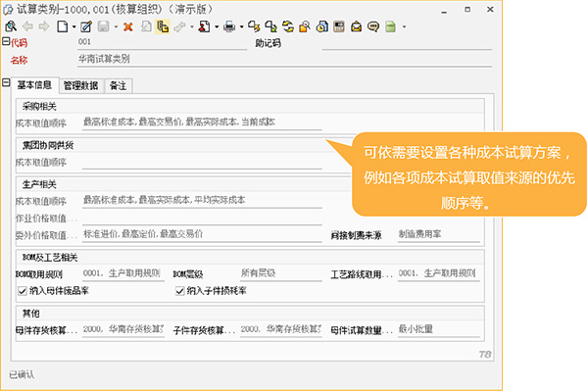Click the window title bar app icon
The image size is (588, 391).
(x=8, y=10)
